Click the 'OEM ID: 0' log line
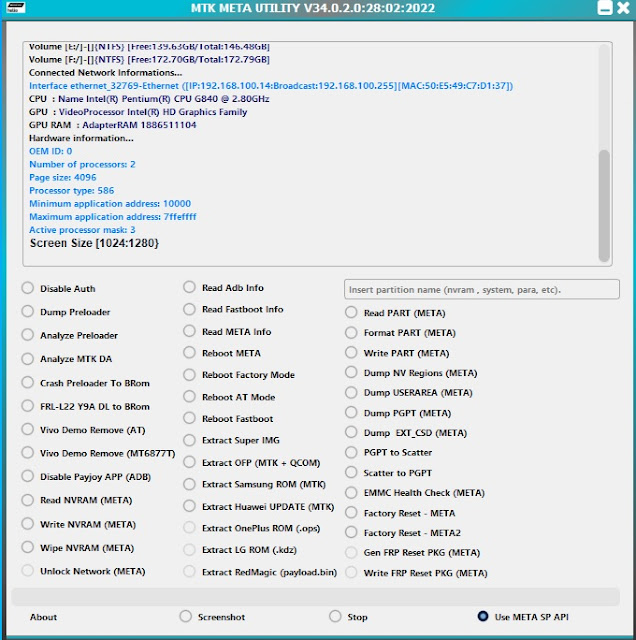Viewport: 636px width, 640px height. coord(51,151)
